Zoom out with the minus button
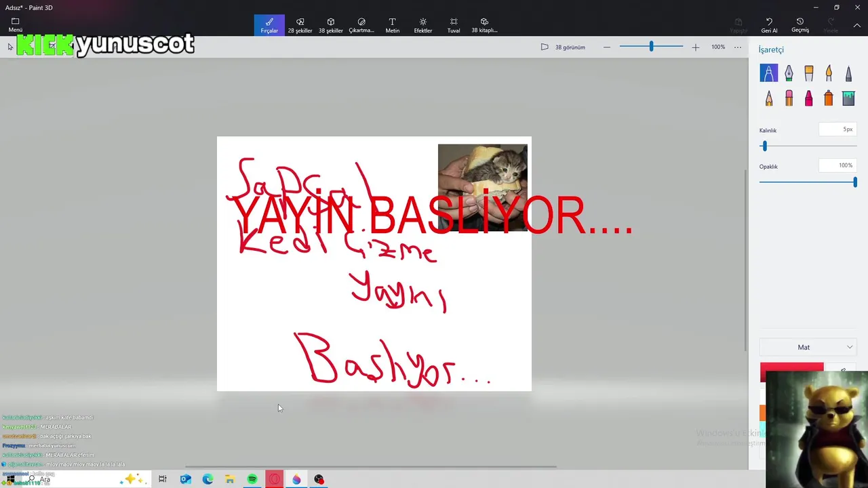 607,47
